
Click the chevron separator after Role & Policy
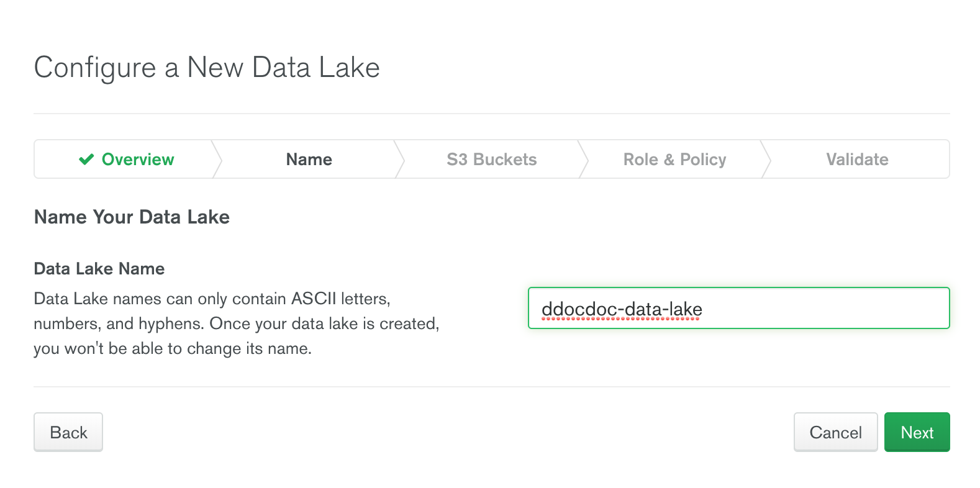tap(766, 160)
